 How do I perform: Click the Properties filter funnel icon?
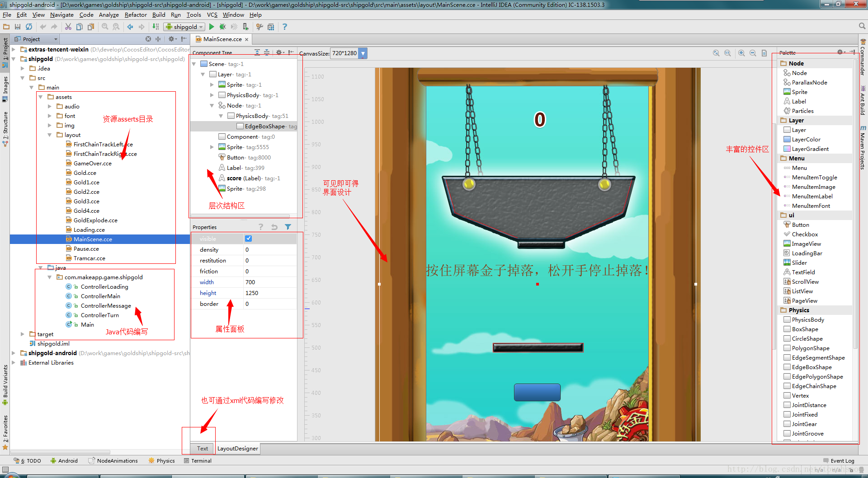click(288, 227)
